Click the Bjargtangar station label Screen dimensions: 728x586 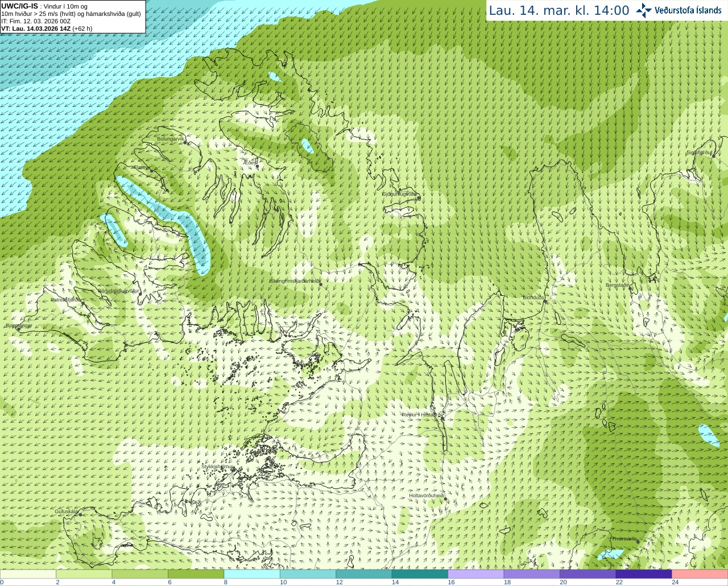19,326
